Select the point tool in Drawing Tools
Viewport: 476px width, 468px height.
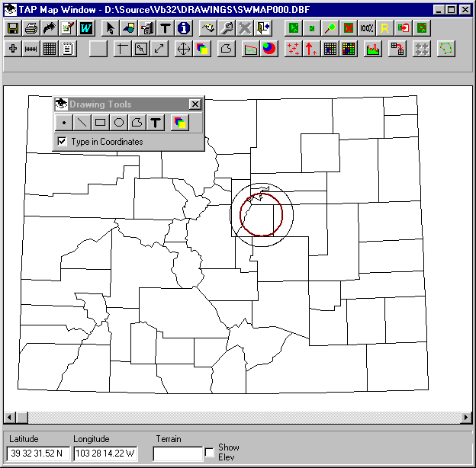pyautogui.click(x=64, y=123)
